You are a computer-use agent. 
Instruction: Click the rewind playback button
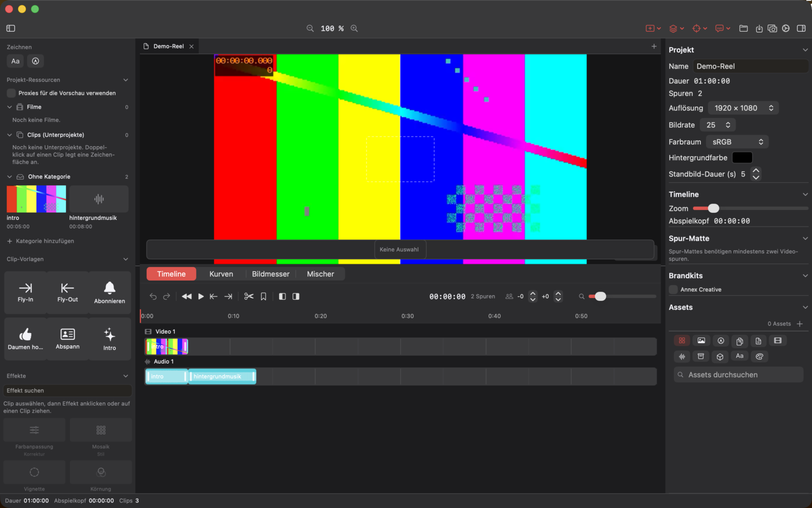pos(187,296)
